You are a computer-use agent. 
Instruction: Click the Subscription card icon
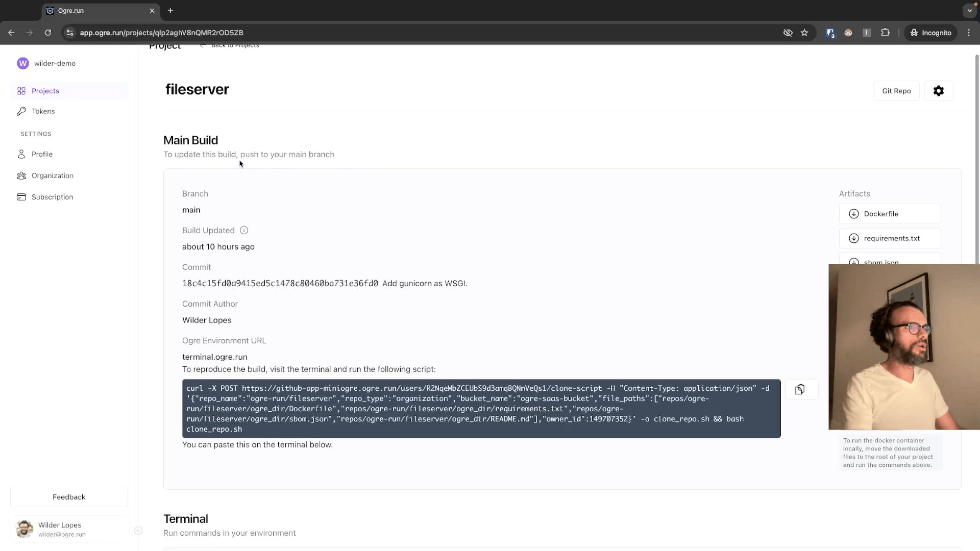(21, 197)
